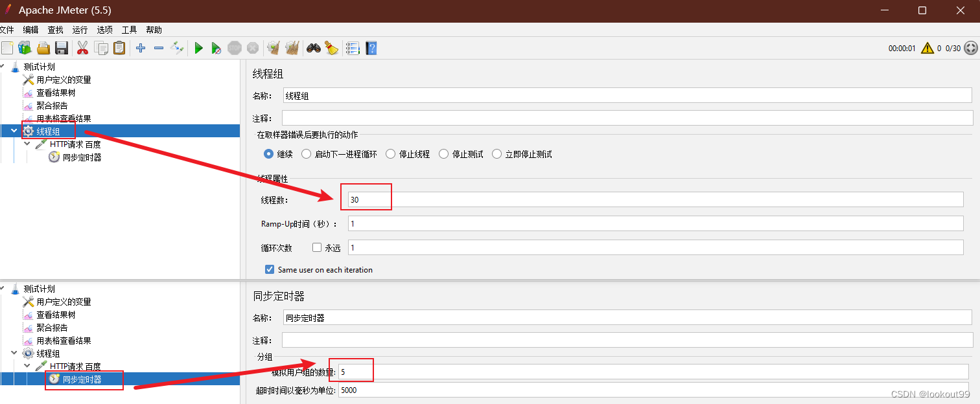This screenshot has width=980, height=404.
Task: Tick the 永远 checkbox for loop count
Action: pos(317,247)
